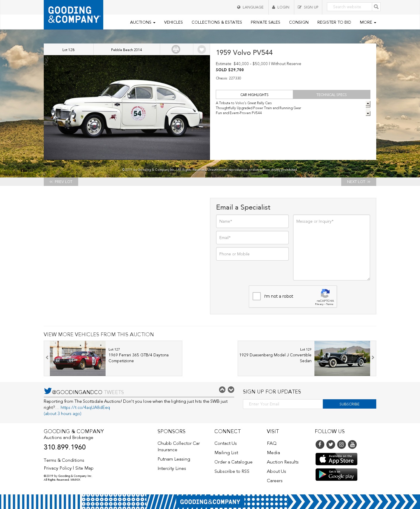
Task: Click the Twitter bird icon beside @GOODINGANDCO
Action: 48,391
